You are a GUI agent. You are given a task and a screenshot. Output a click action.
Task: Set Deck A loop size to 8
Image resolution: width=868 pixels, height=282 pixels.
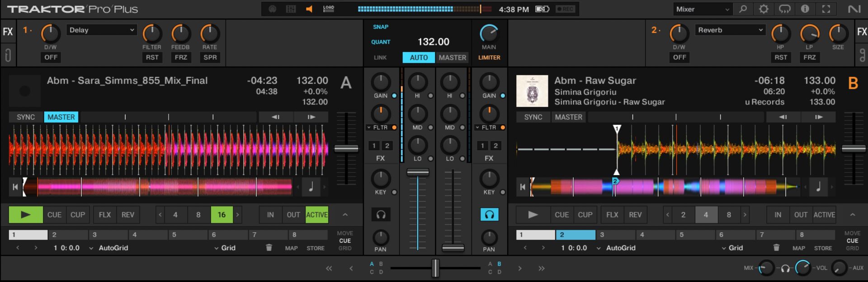(198, 215)
